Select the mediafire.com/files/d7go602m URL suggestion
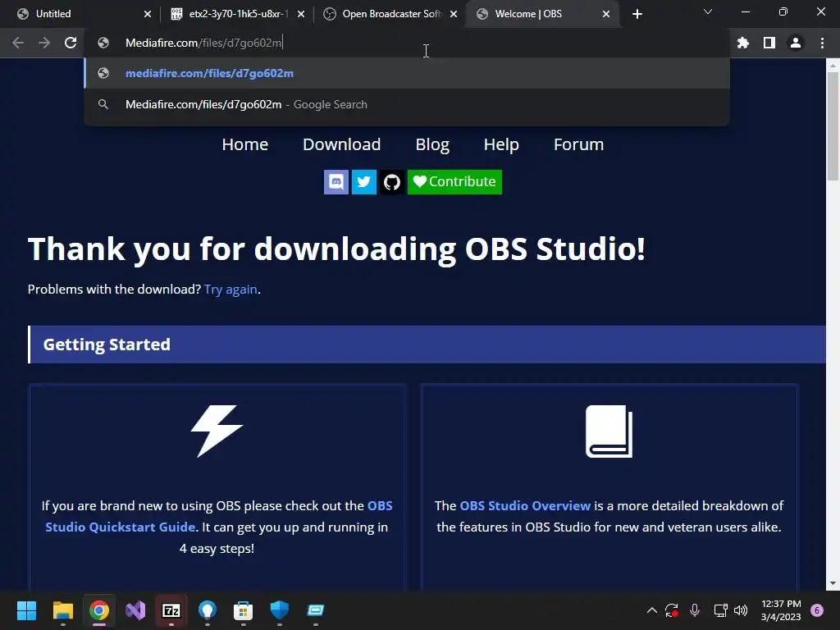 [x=407, y=73]
